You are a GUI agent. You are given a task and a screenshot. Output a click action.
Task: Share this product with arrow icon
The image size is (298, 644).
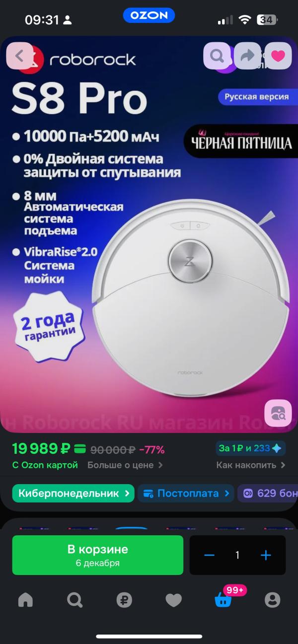pos(247,56)
